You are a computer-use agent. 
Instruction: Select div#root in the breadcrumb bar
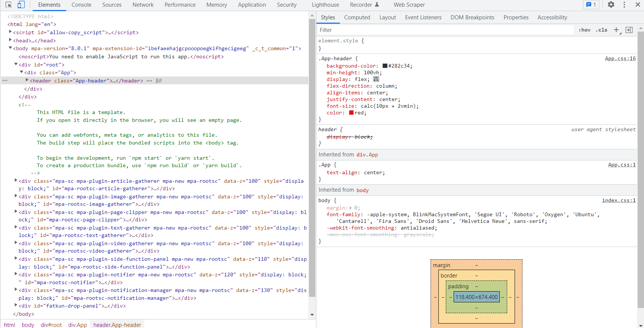click(x=51, y=325)
